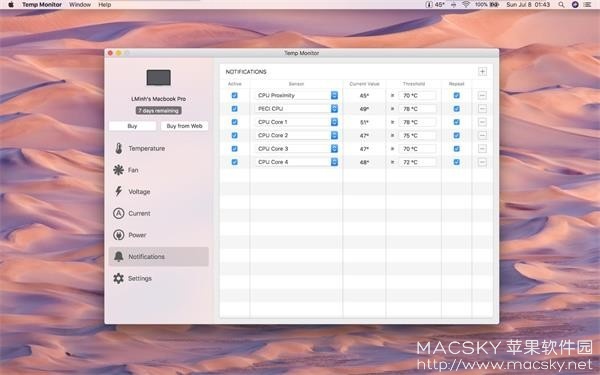Switch to the Voltage section

click(x=158, y=191)
